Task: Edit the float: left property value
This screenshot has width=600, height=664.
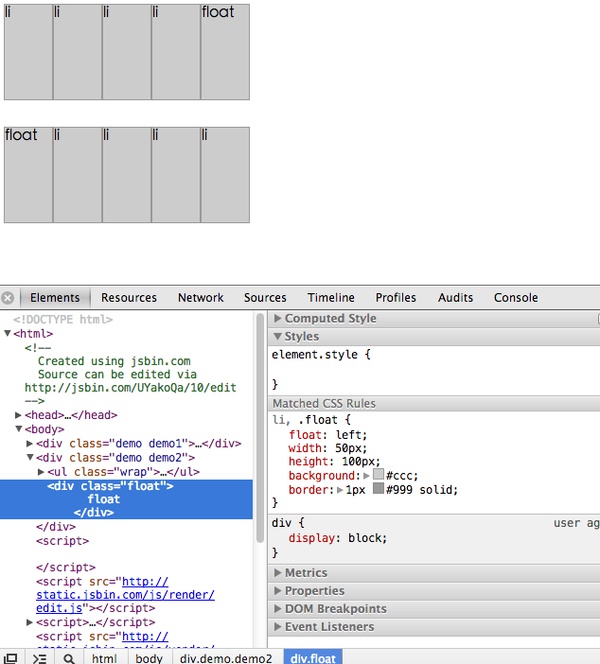Action: 351,435
